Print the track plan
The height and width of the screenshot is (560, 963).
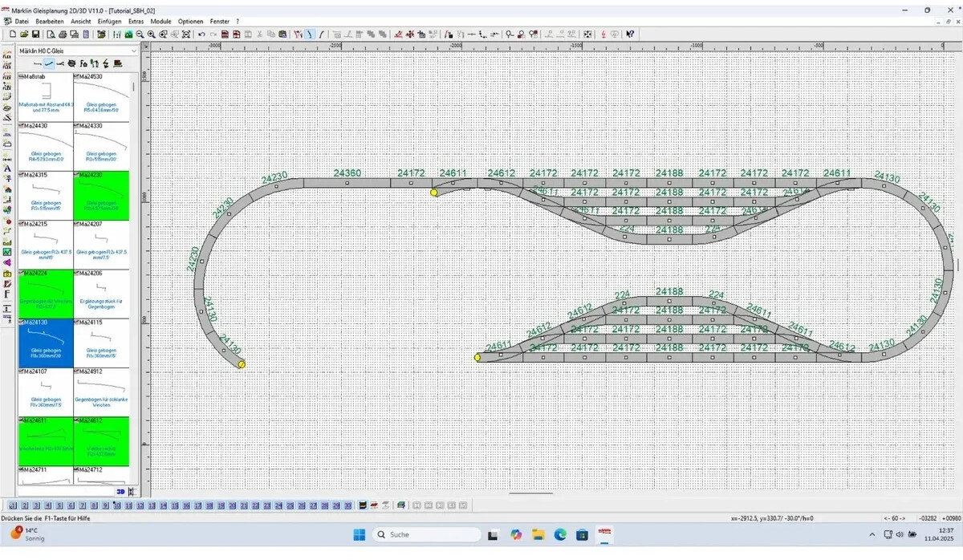coord(63,34)
